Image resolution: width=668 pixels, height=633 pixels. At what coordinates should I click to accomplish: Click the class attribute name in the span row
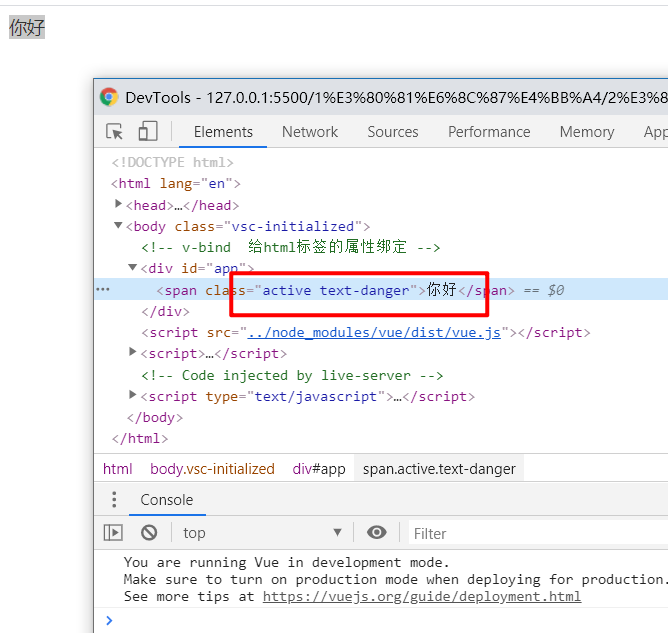225,290
